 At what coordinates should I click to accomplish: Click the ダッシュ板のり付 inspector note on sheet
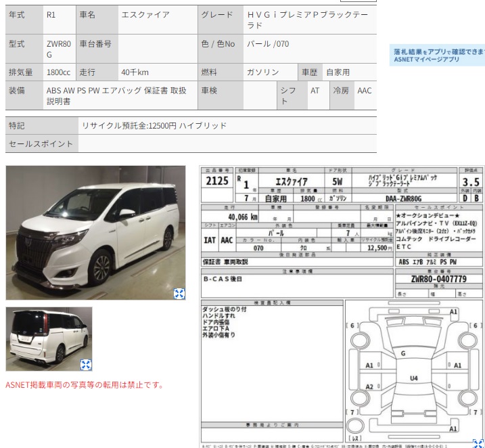coord(224,309)
